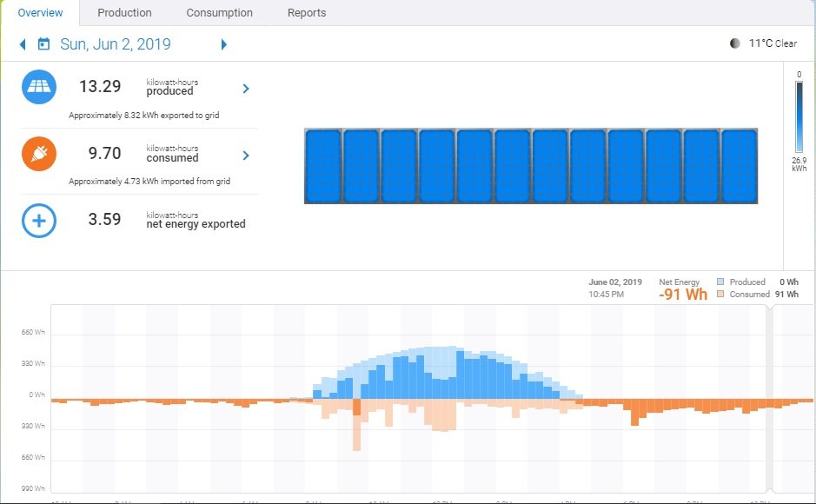
Task: Click the 26.9 kWh scale label
Action: tap(799, 164)
